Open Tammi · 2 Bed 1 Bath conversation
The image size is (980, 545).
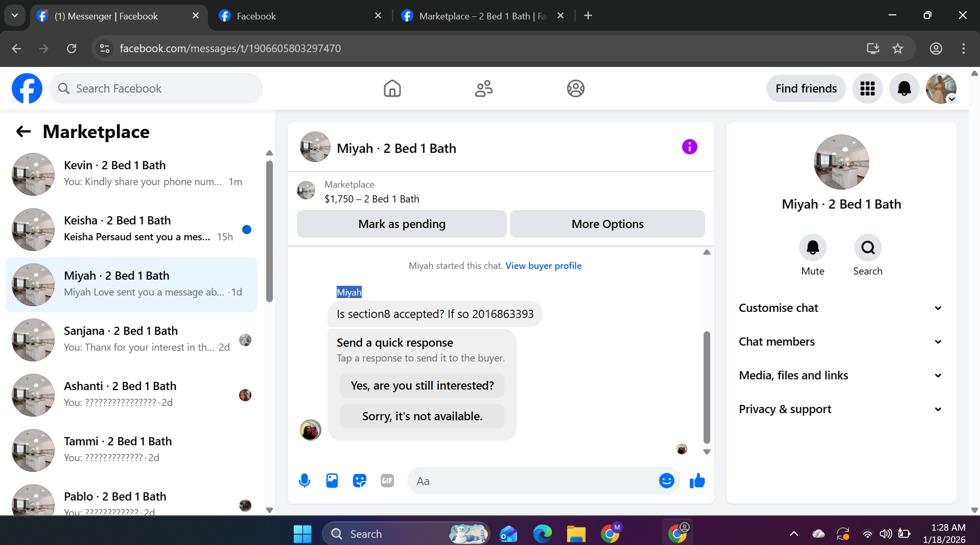tap(132, 450)
